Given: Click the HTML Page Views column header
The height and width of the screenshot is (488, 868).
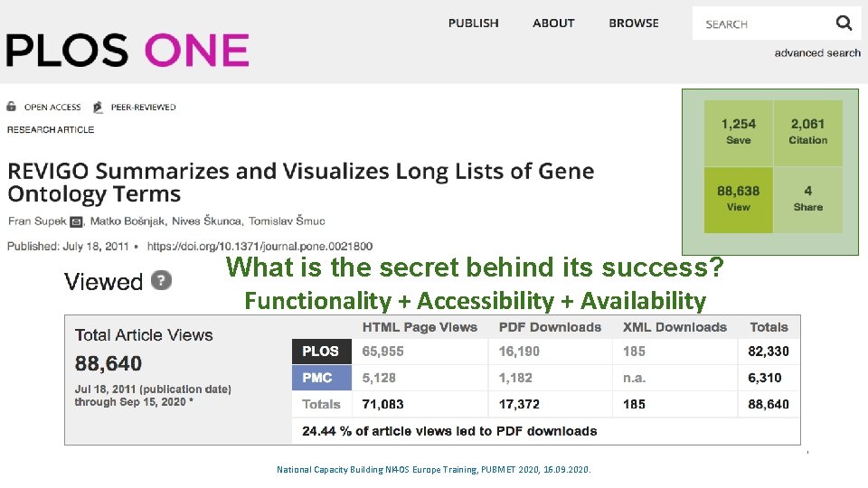Looking at the screenshot, I should click(x=420, y=327).
